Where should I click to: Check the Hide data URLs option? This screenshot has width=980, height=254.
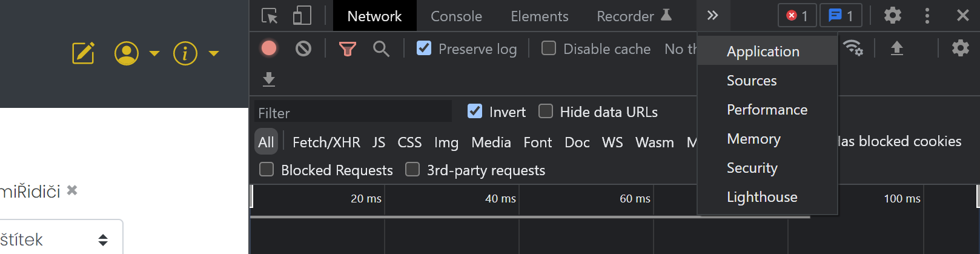(x=546, y=112)
